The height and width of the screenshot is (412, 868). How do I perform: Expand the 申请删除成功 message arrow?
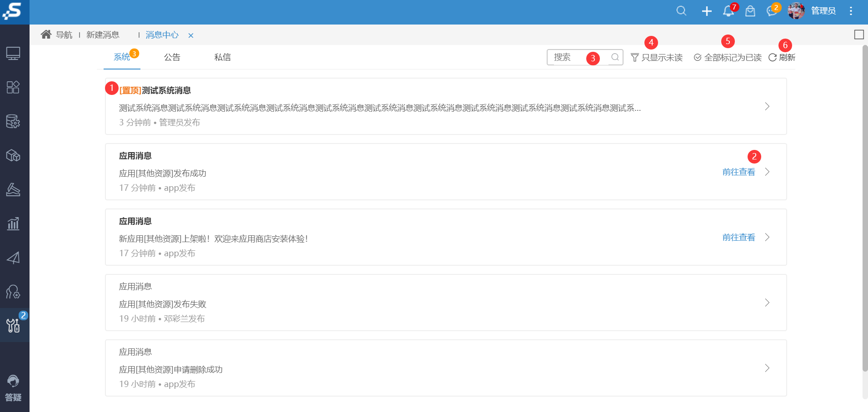[x=767, y=368]
